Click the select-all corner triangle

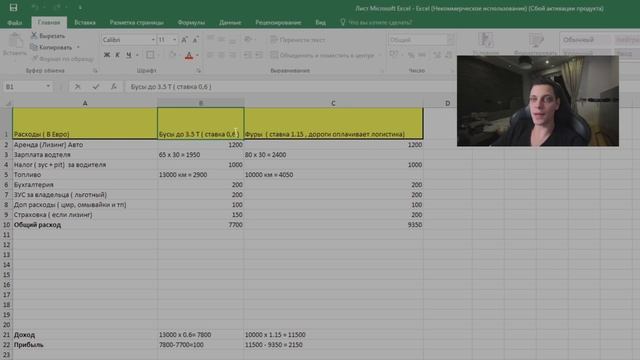tap(7, 103)
